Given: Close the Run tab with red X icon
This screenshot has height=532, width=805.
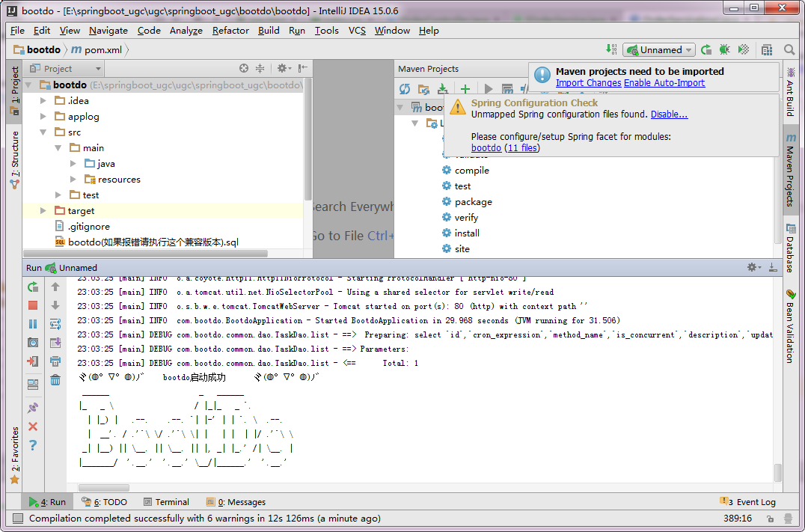Looking at the screenshot, I should [33, 426].
